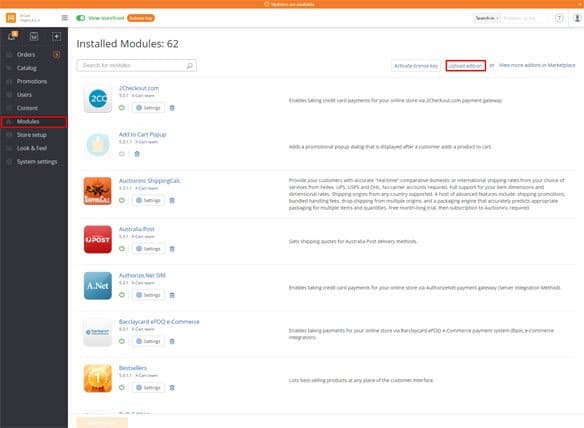Open the sales statistics icon in the sidebar
The image size is (584, 428).
[x=34, y=36]
